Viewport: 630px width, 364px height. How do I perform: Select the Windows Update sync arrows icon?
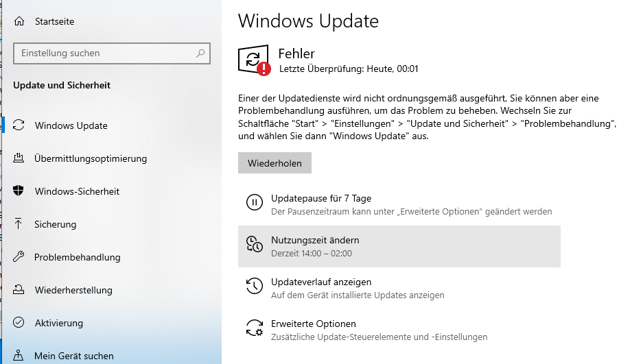(19, 125)
